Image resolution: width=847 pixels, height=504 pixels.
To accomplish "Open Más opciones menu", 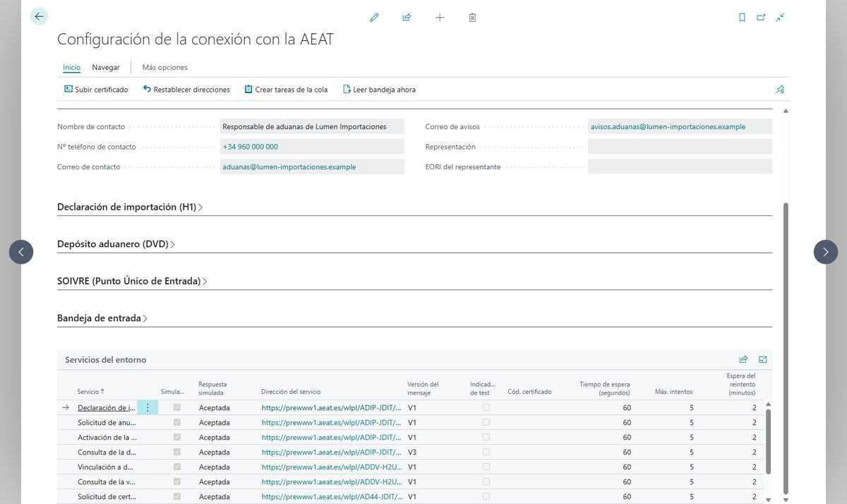I will 165,67.
